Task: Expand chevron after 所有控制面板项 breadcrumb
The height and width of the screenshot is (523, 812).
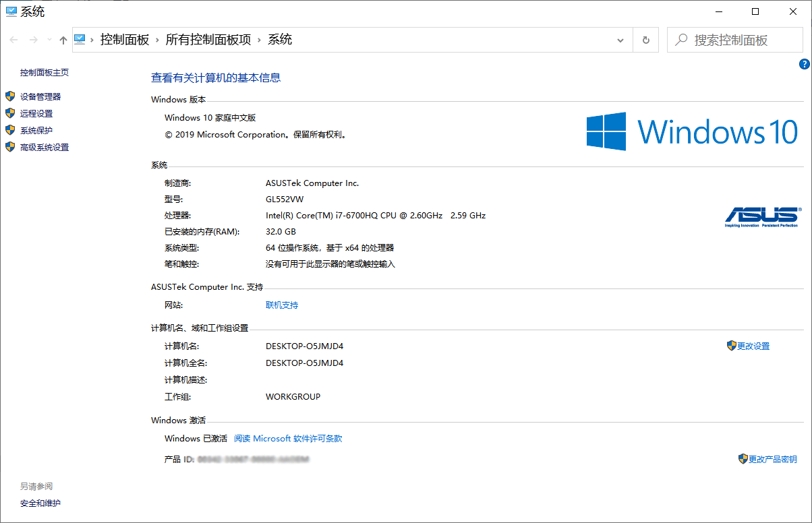Action: pos(260,40)
